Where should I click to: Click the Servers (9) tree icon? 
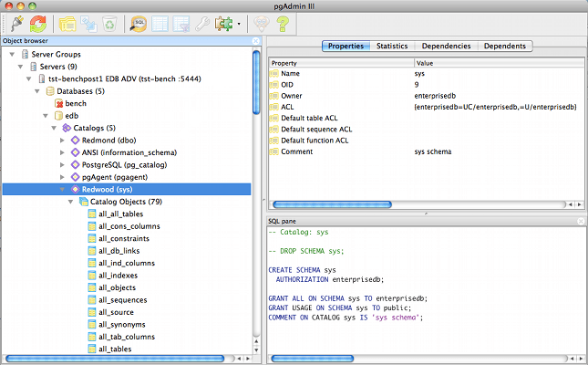(x=33, y=67)
